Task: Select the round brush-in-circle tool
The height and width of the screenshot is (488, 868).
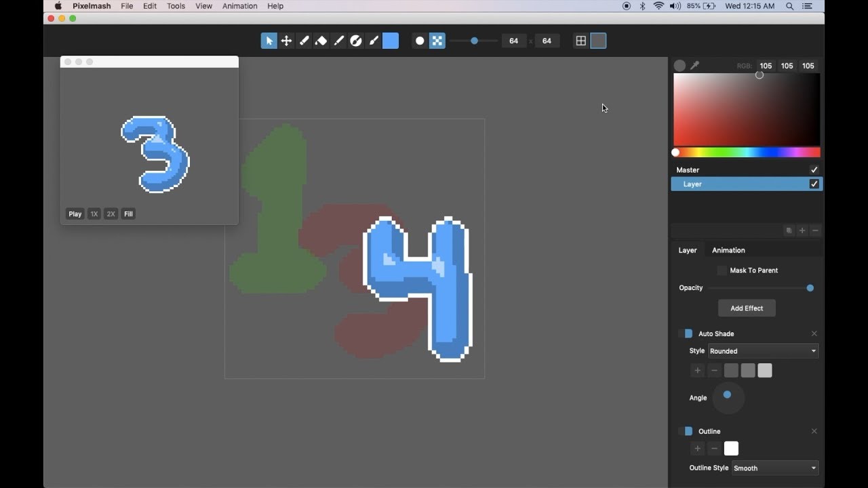Action: (356, 41)
